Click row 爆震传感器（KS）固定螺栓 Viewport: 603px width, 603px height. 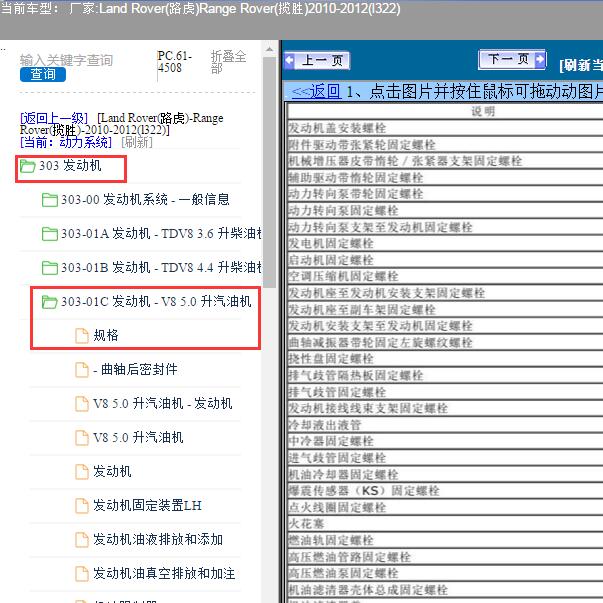(445, 491)
